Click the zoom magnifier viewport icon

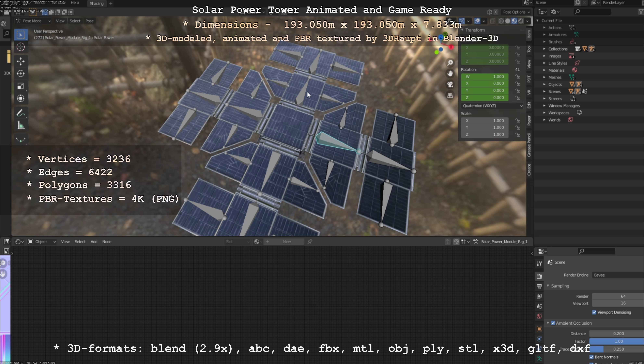450,63
